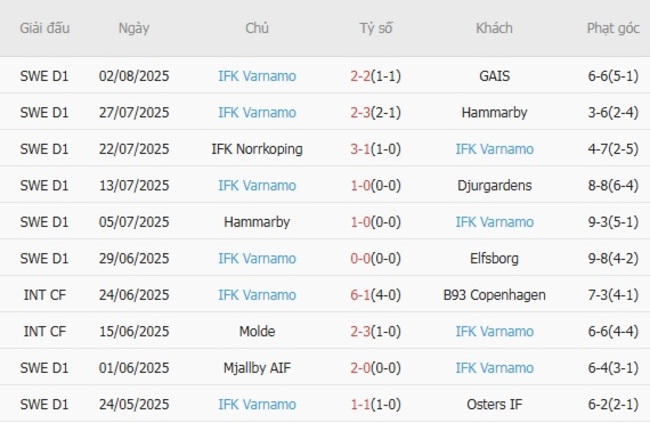Click the Molde home team

(x=257, y=332)
